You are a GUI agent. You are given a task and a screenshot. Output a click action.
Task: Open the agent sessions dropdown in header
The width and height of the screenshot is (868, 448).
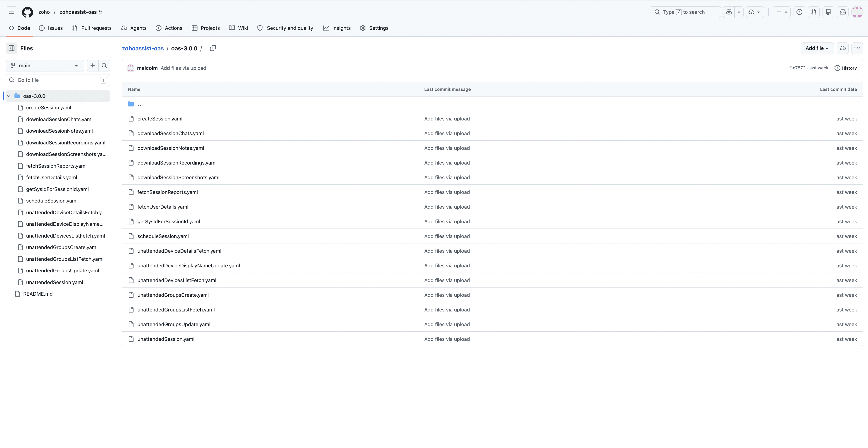tap(755, 12)
